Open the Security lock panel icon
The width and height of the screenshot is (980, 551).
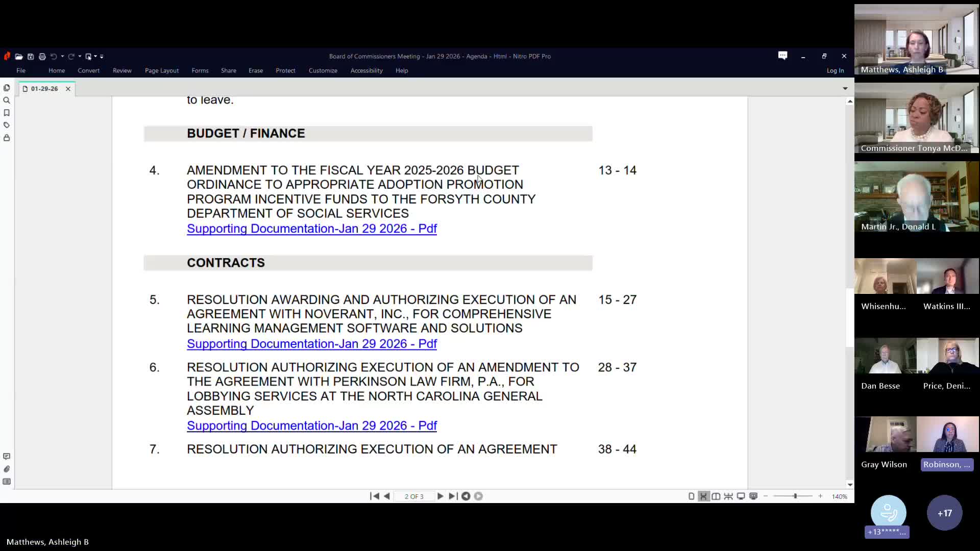(x=7, y=138)
